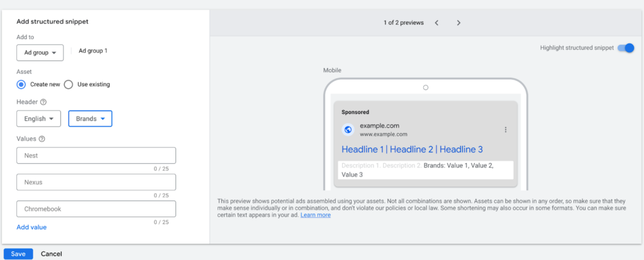This screenshot has height=260, width=644.
Task: Click the '1 of 2 previews' text
Action: (x=403, y=23)
